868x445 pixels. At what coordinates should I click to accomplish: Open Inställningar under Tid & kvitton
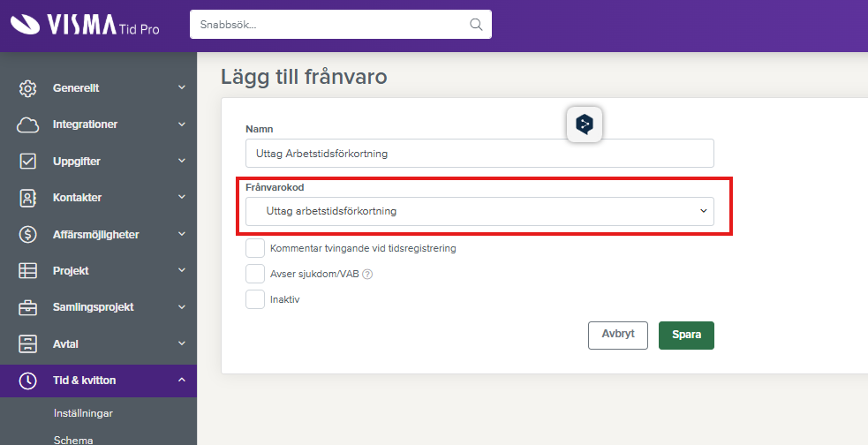coord(82,412)
